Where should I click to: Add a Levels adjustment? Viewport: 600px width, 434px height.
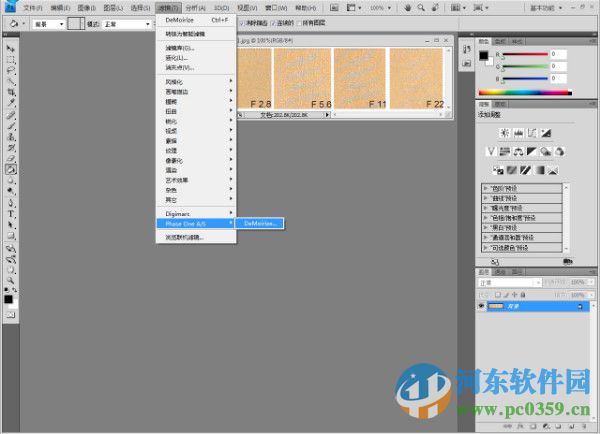pos(518,133)
